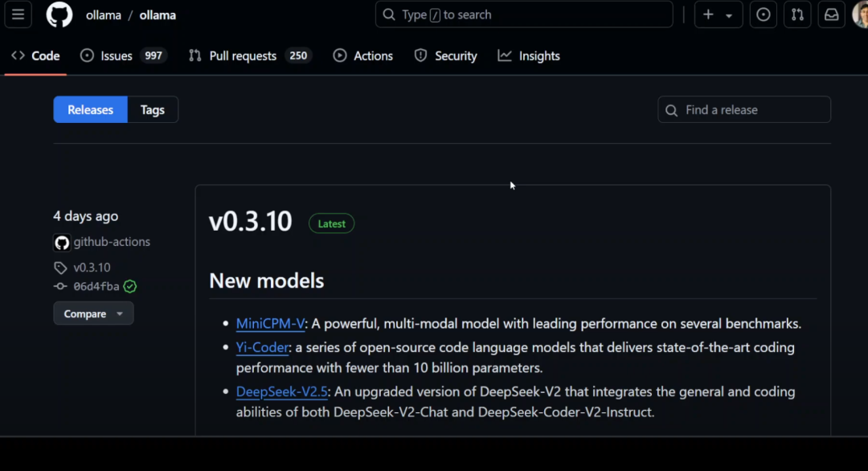Screen dimensions: 868x471
Task: Open the v0.3.10 release title
Action: pos(250,221)
